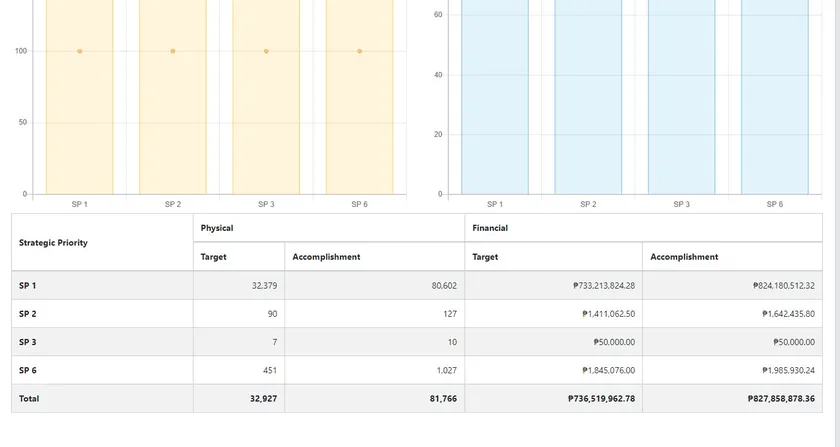The height and width of the screenshot is (447, 840).
Task: Click the 40 y-axis label on financial chart
Action: (438, 75)
